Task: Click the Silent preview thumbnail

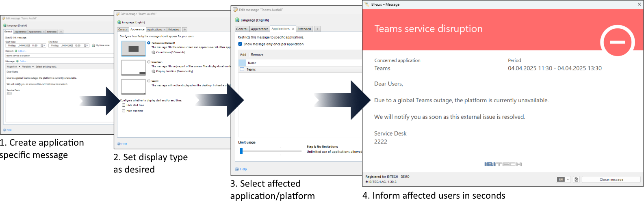Action: click(x=133, y=87)
